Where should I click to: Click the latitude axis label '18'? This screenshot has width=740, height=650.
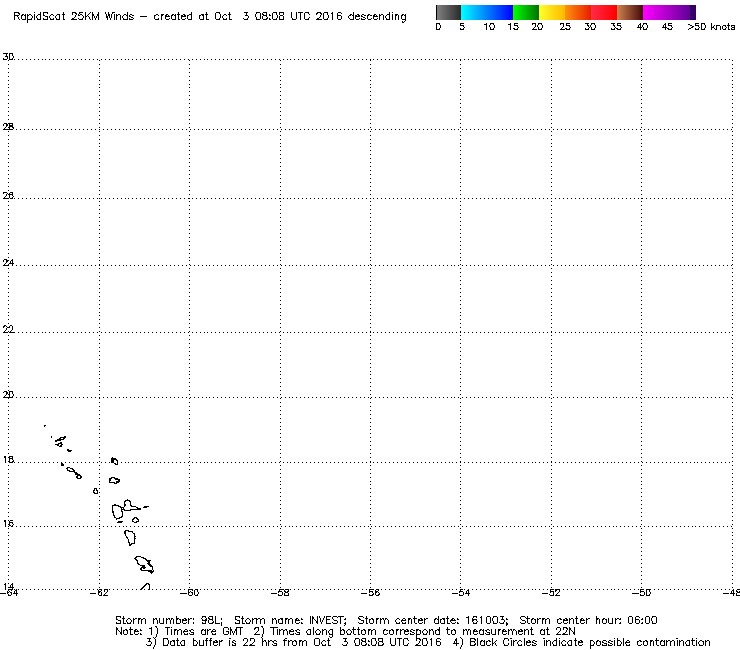(8, 459)
